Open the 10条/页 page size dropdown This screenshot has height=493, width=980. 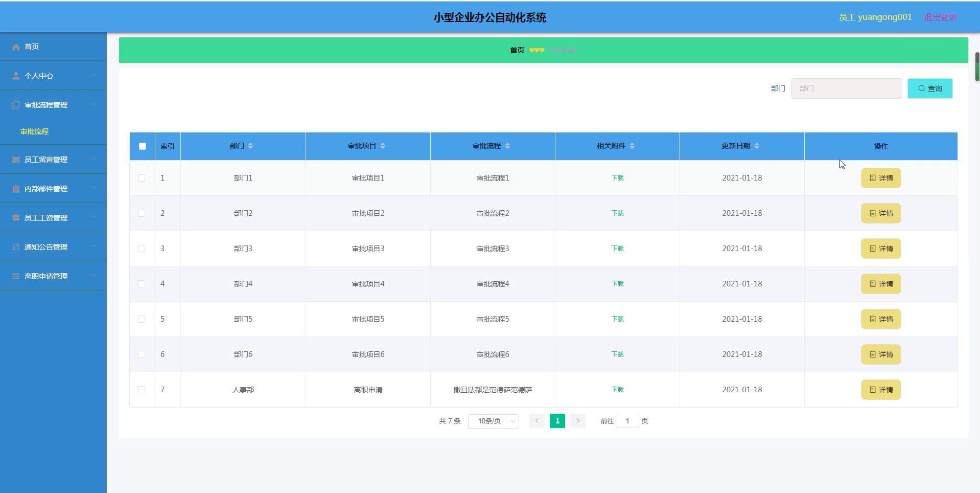pos(493,421)
